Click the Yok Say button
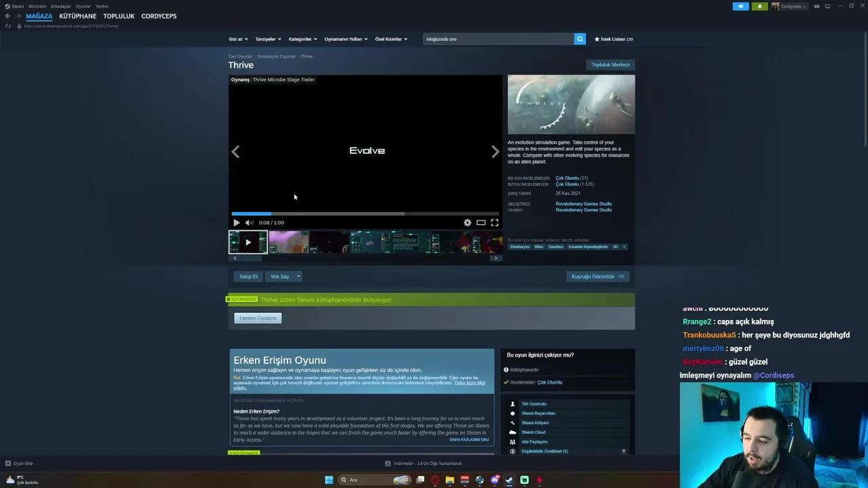Viewport: 868px width, 488px height. tap(279, 277)
